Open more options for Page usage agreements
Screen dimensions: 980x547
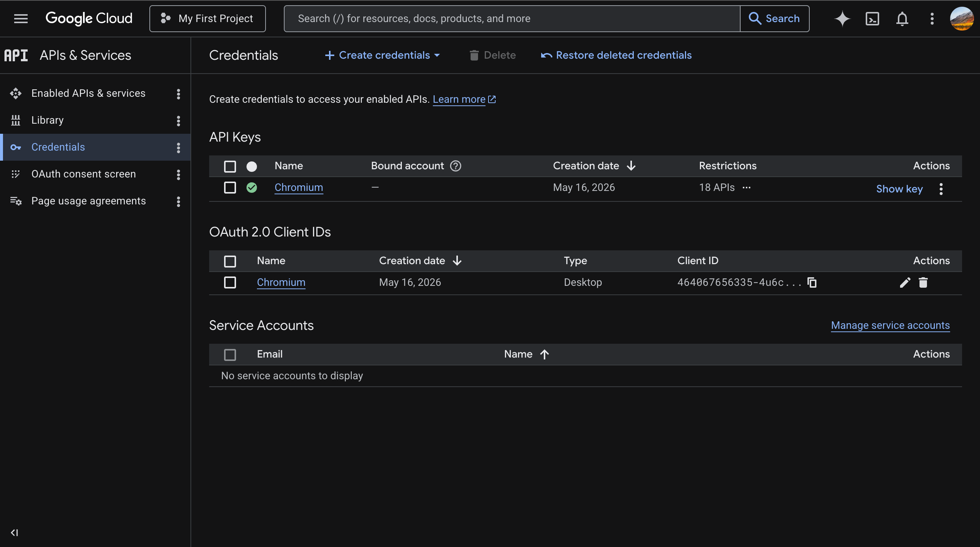179,201
